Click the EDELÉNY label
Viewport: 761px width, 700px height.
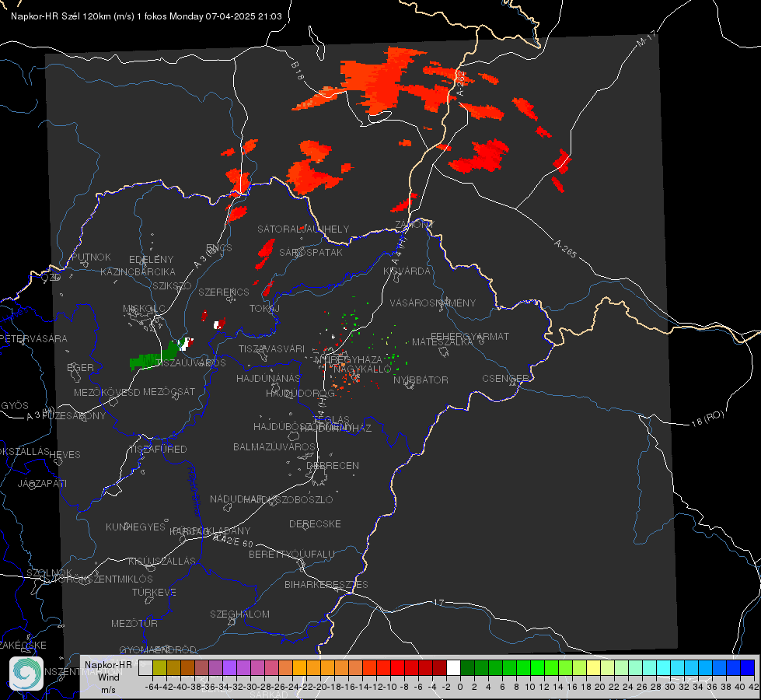pos(151,260)
